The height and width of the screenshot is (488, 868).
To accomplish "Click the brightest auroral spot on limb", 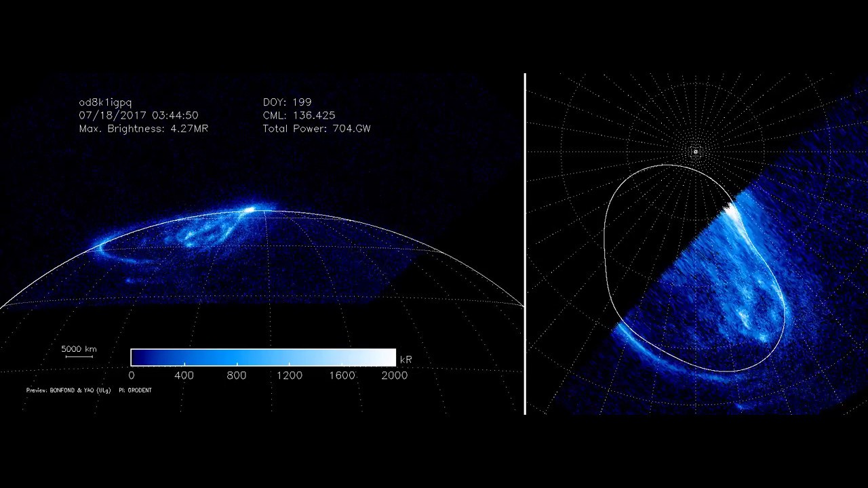I will pos(250,211).
